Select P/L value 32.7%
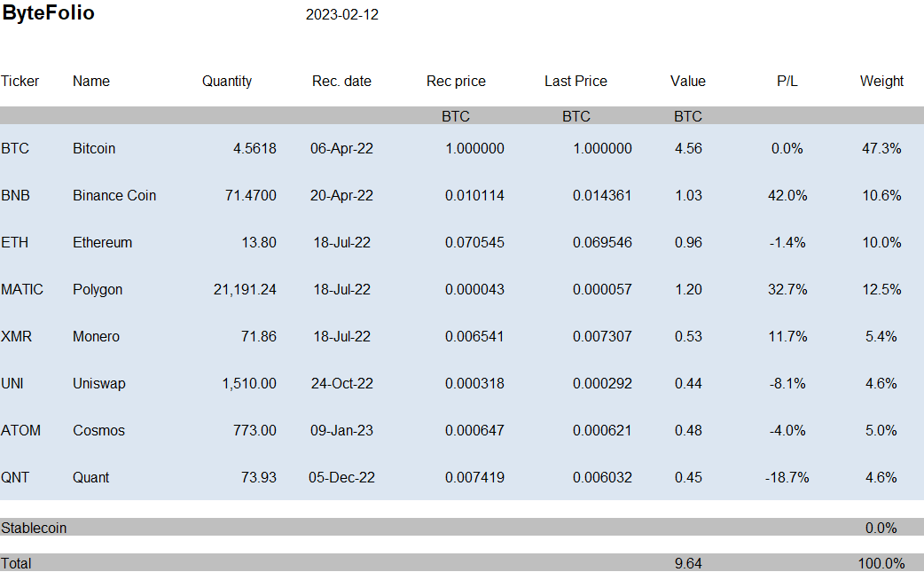The image size is (924, 572). [x=787, y=290]
